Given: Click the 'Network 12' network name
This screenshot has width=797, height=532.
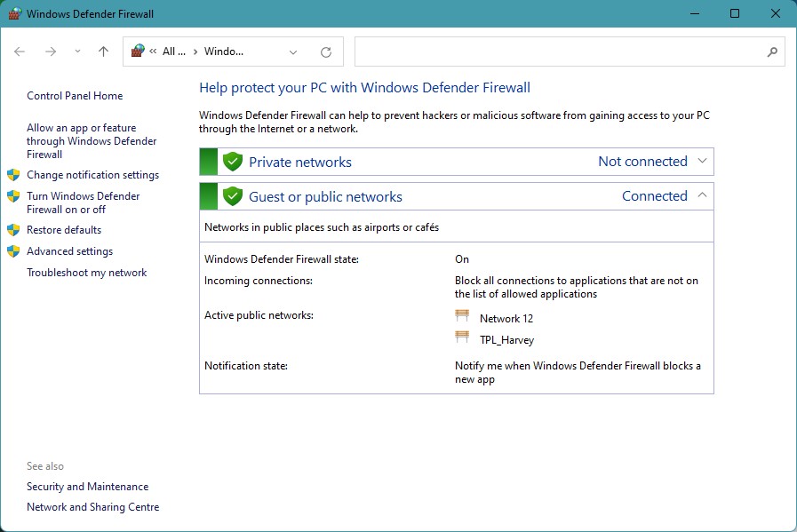Looking at the screenshot, I should click(x=506, y=319).
